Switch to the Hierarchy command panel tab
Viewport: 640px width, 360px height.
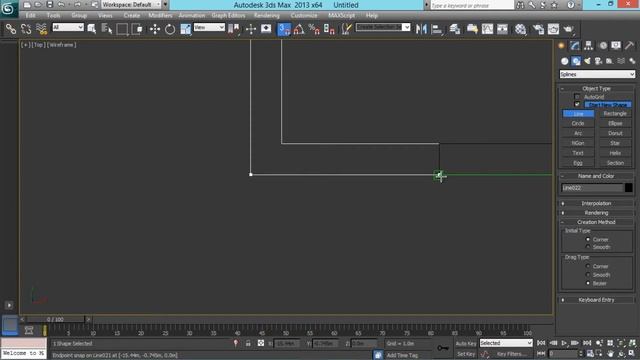tap(589, 45)
